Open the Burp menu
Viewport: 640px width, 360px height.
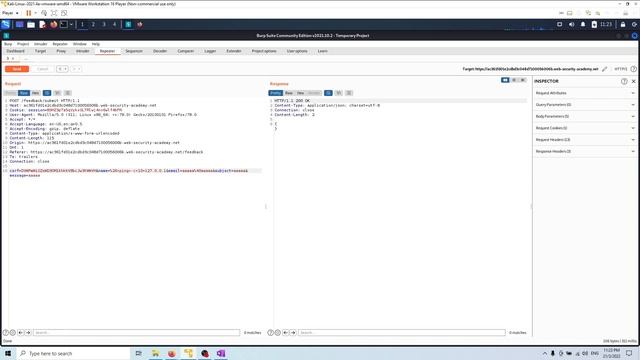point(8,44)
